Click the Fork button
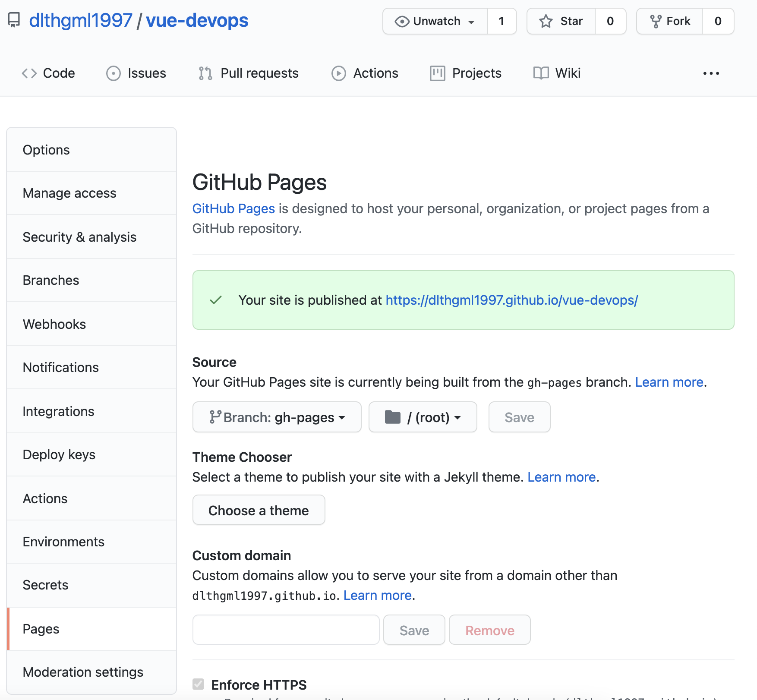 pos(670,21)
